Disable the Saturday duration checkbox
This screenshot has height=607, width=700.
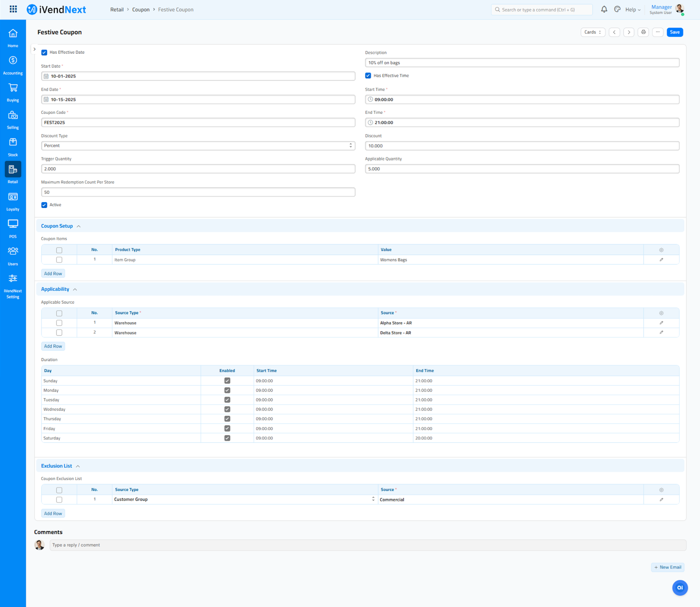[227, 438]
